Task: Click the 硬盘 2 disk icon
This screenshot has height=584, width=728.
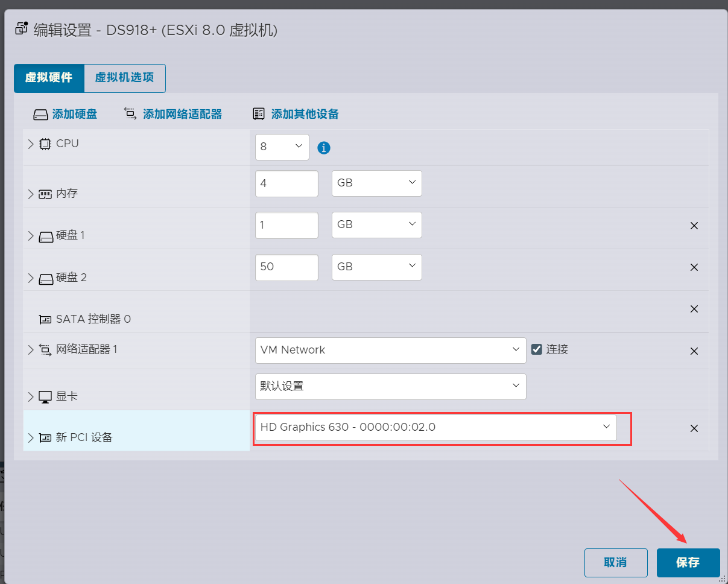Action: [x=46, y=278]
